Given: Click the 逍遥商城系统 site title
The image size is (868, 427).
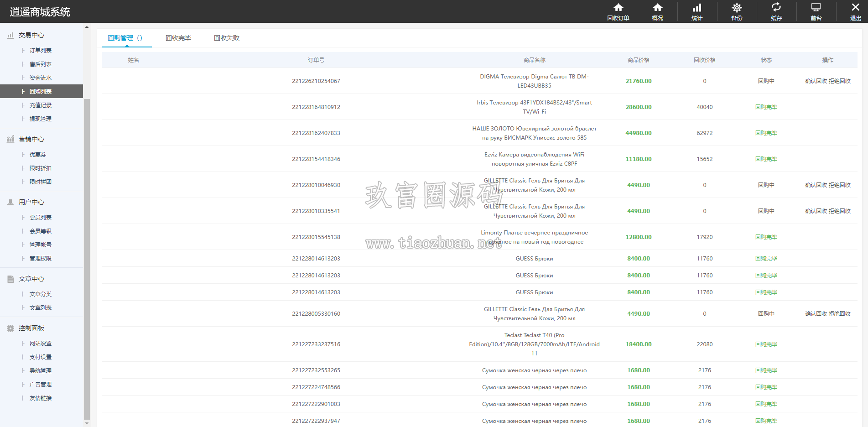Looking at the screenshot, I should tap(40, 12).
